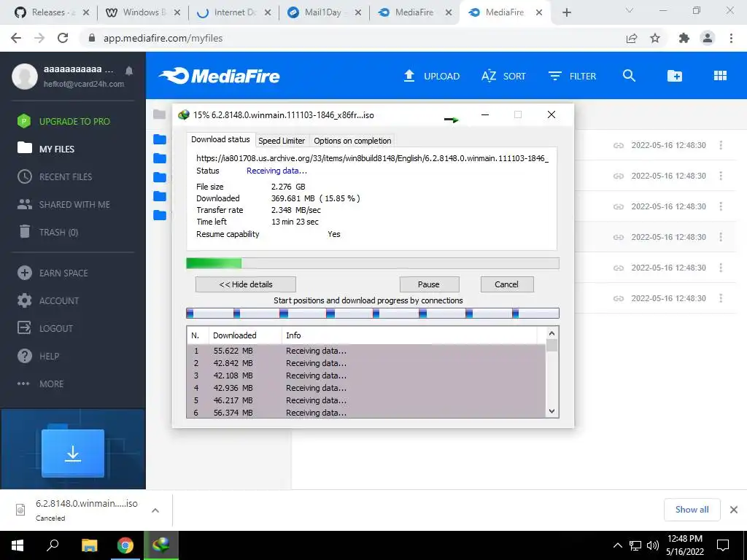Viewport: 747px width, 560px height.
Task: Click the gray folder icon in list header
Action: point(159,114)
